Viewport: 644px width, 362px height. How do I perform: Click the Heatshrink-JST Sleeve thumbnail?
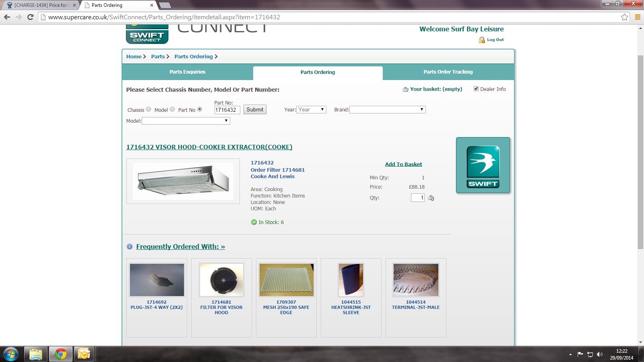click(351, 280)
